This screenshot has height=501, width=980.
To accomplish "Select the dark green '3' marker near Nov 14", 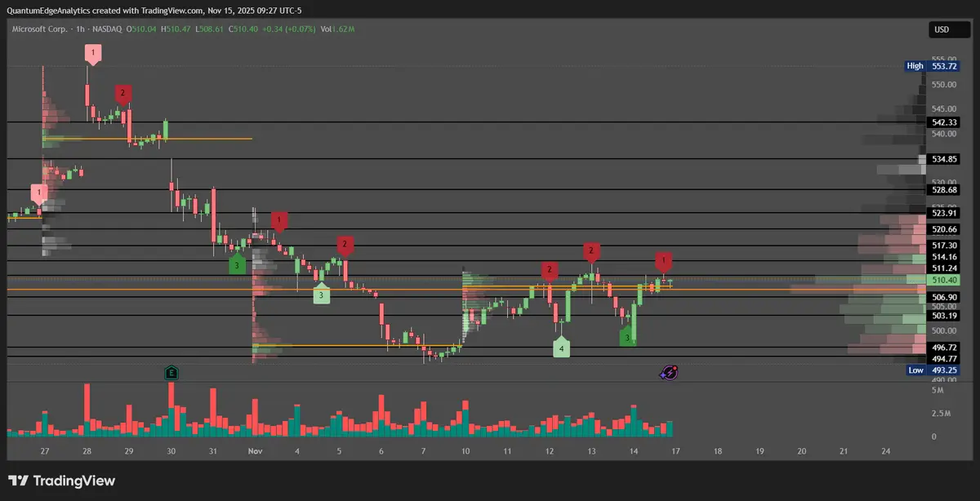I will (628, 336).
